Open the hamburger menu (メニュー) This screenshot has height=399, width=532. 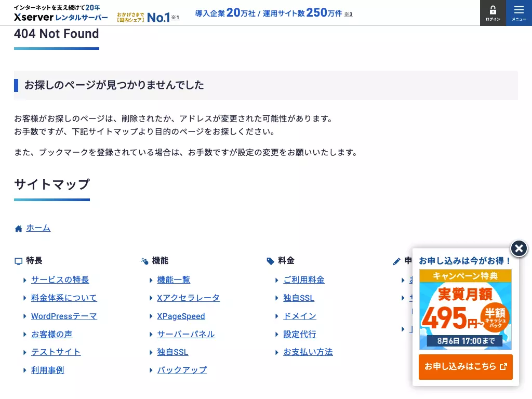pyautogui.click(x=519, y=13)
